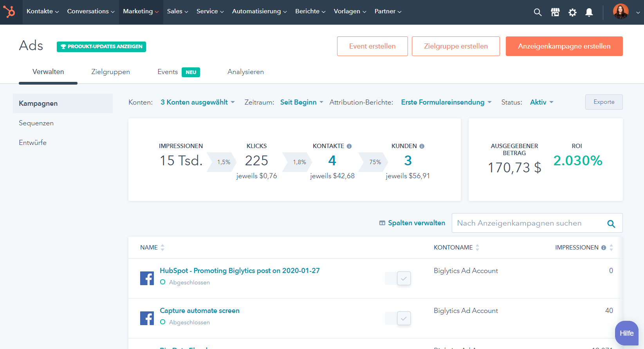Click Facebook icon of HubSpot Promoting campaign
The width and height of the screenshot is (644, 349).
147,278
